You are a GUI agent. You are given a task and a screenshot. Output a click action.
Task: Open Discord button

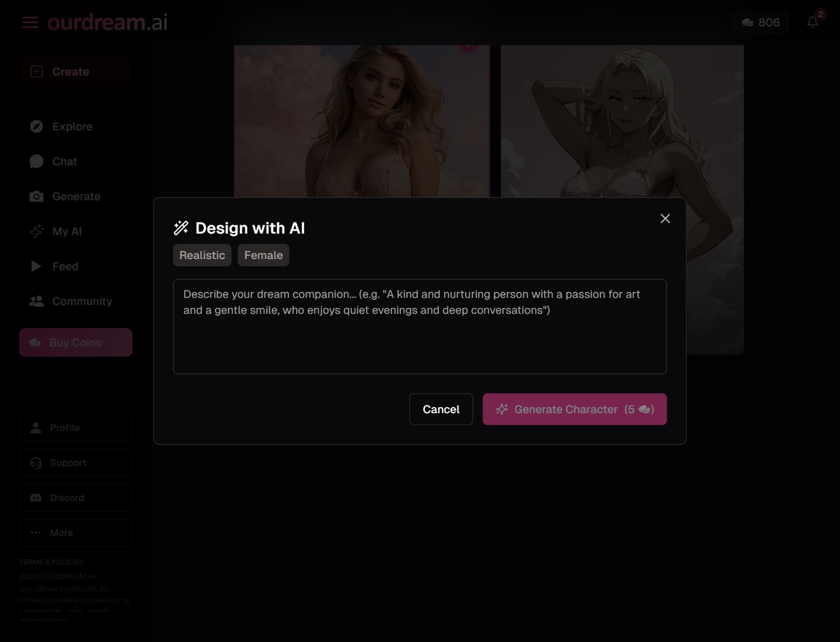(x=75, y=498)
